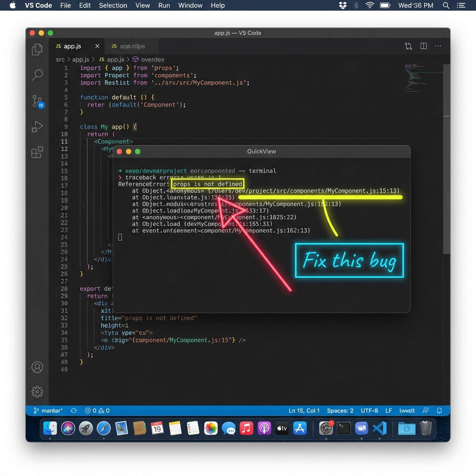
Task: Click the remote window indicator in status bar
Action: tap(425, 410)
